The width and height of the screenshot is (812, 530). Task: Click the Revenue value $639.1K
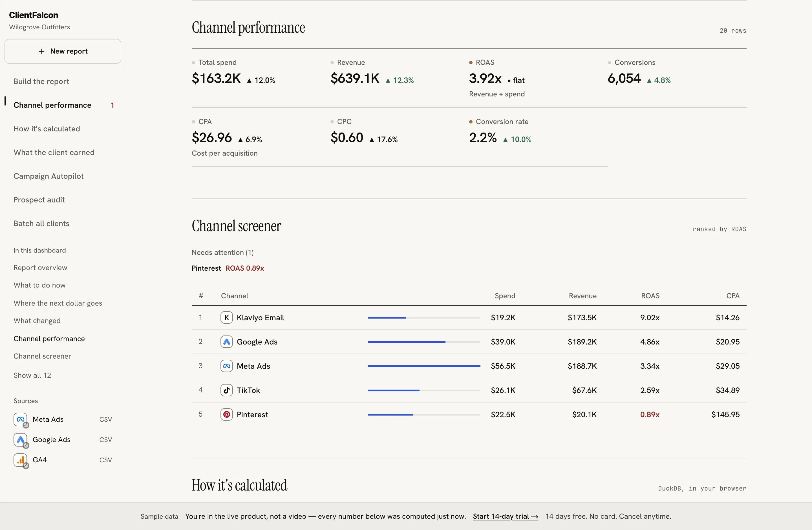pyautogui.click(x=355, y=78)
